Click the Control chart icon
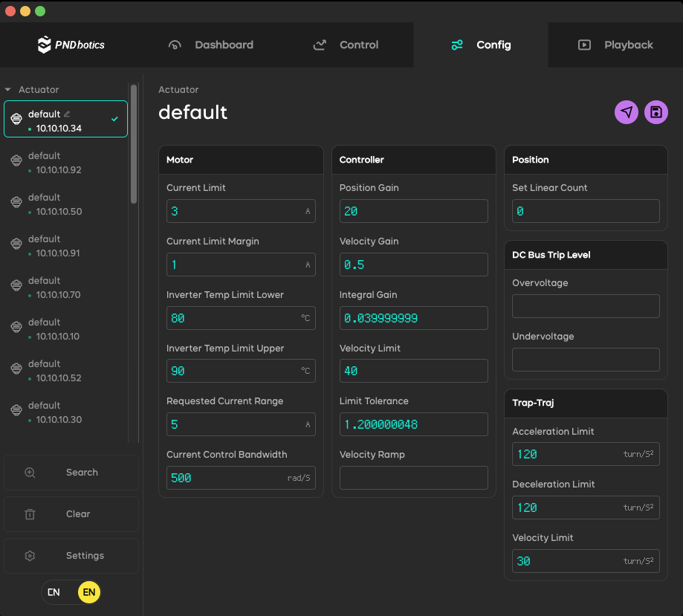 320,45
